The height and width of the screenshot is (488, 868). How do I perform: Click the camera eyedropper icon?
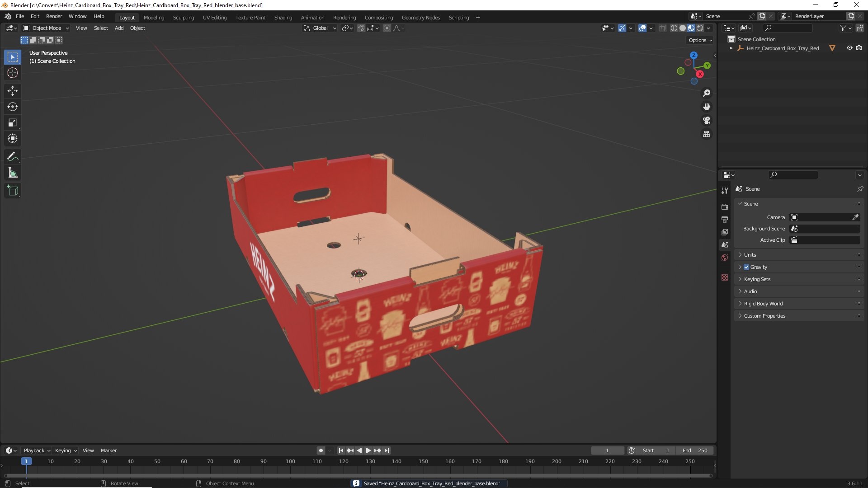[855, 217]
